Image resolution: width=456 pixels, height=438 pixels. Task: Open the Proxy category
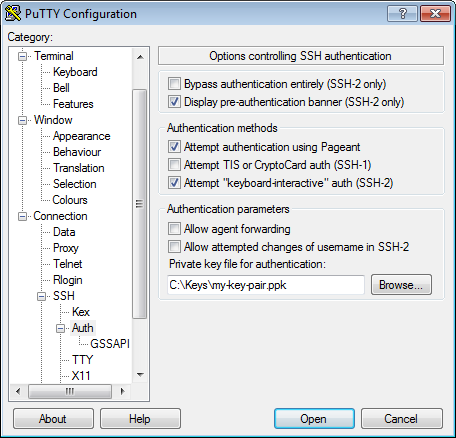click(66, 248)
